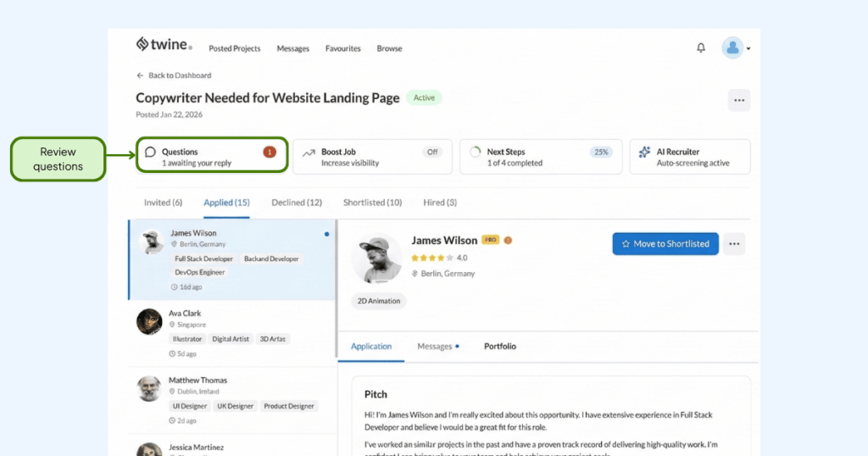868x456 pixels.
Task: Toggle the Boost Job Off switch
Action: (x=432, y=152)
